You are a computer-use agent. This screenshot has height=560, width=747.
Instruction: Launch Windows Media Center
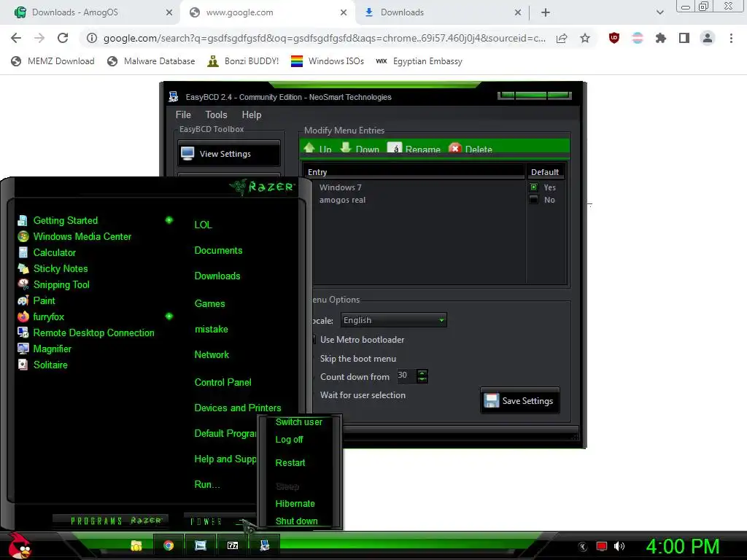(x=74, y=237)
